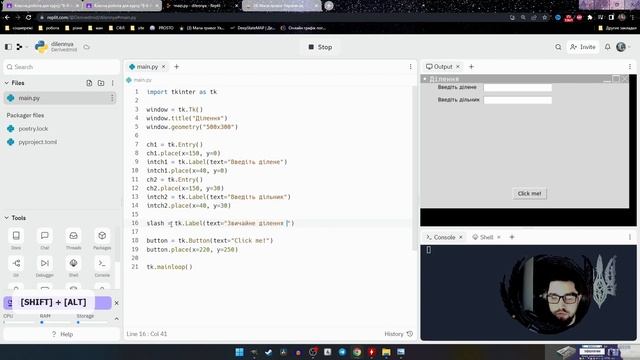Click the divisor entry field in output
This screenshot has height=360, width=640.
[518, 100]
